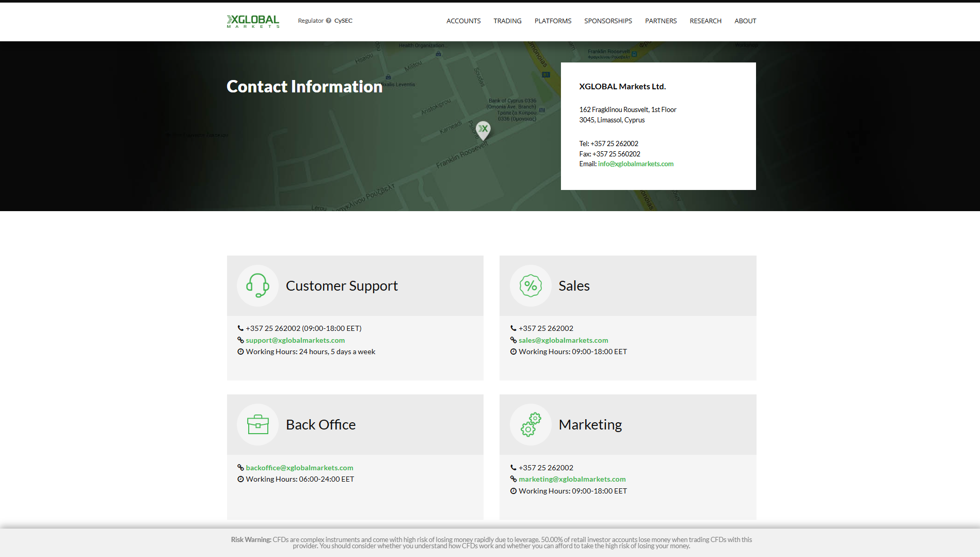Email marketing@xglobalmarkets.com
The image size is (980, 557).
point(572,479)
